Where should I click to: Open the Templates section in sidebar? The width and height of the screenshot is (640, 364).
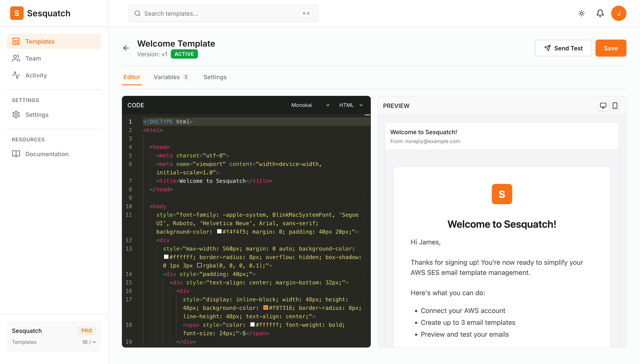40,41
